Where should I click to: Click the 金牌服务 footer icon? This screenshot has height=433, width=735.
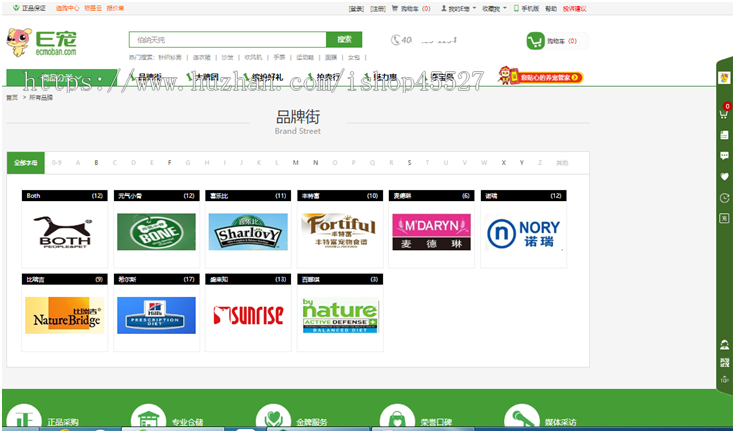pyautogui.click(x=274, y=418)
